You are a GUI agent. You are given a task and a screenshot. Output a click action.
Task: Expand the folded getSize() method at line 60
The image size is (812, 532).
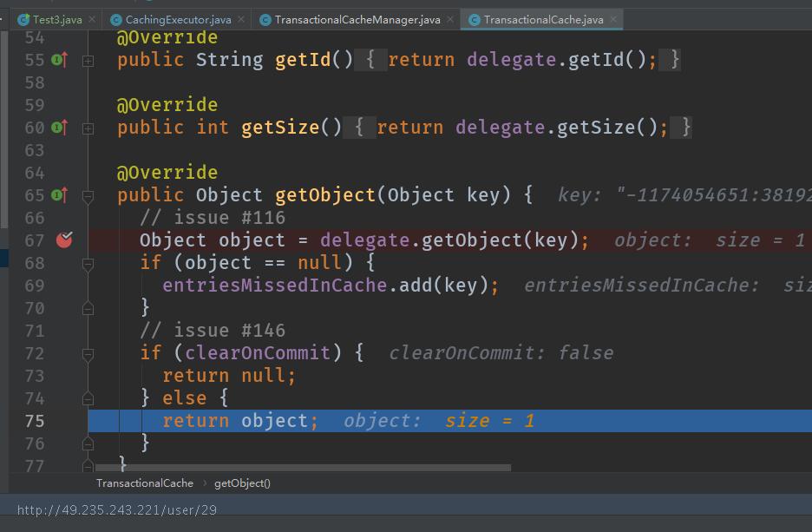tap(88, 128)
